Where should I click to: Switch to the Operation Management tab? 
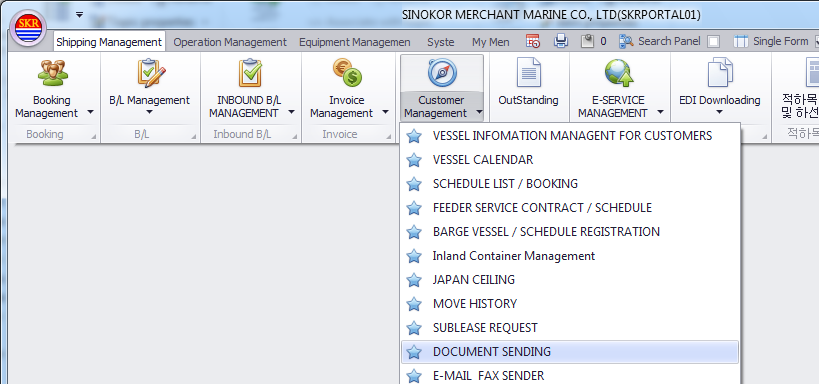(x=230, y=42)
